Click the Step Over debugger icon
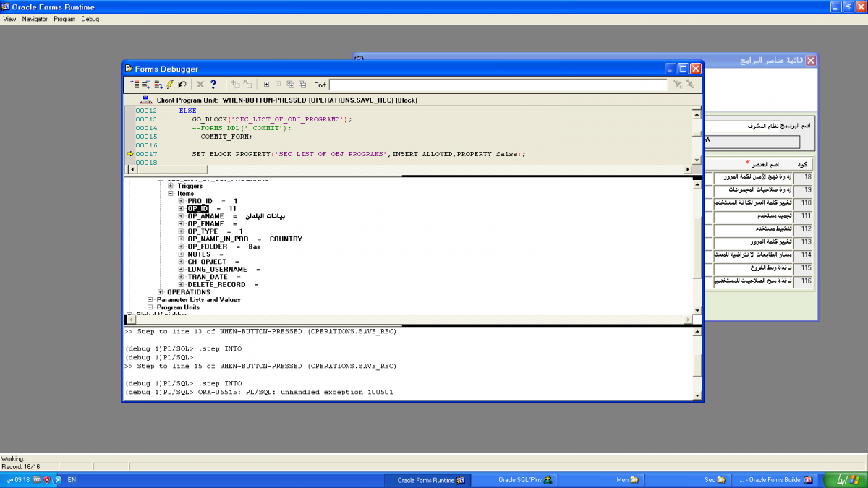 pos(146,85)
